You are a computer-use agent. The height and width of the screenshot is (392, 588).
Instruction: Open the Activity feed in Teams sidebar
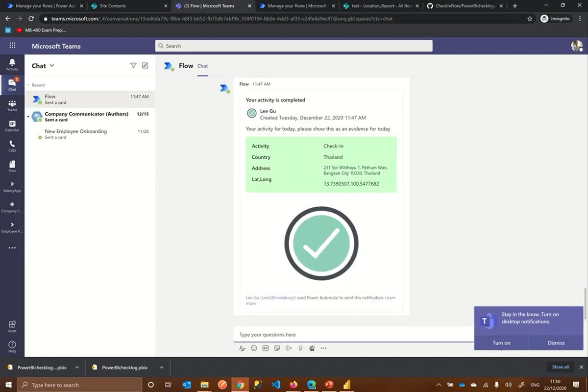click(x=12, y=64)
